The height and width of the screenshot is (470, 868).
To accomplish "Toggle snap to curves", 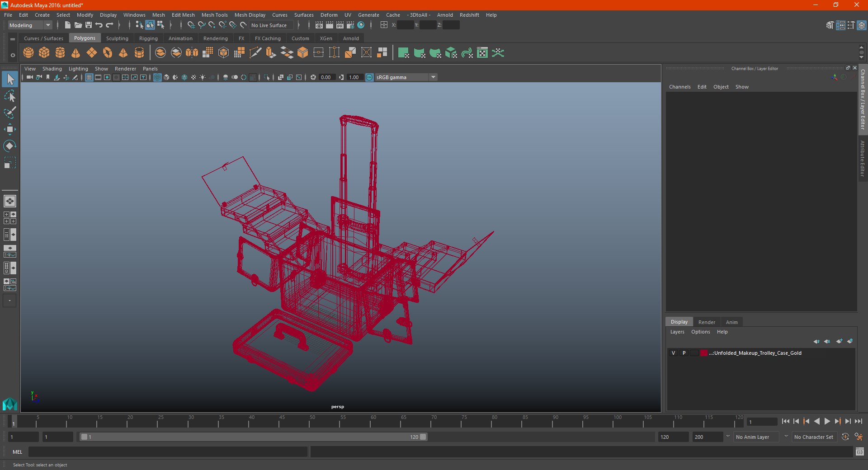I will pyautogui.click(x=202, y=25).
